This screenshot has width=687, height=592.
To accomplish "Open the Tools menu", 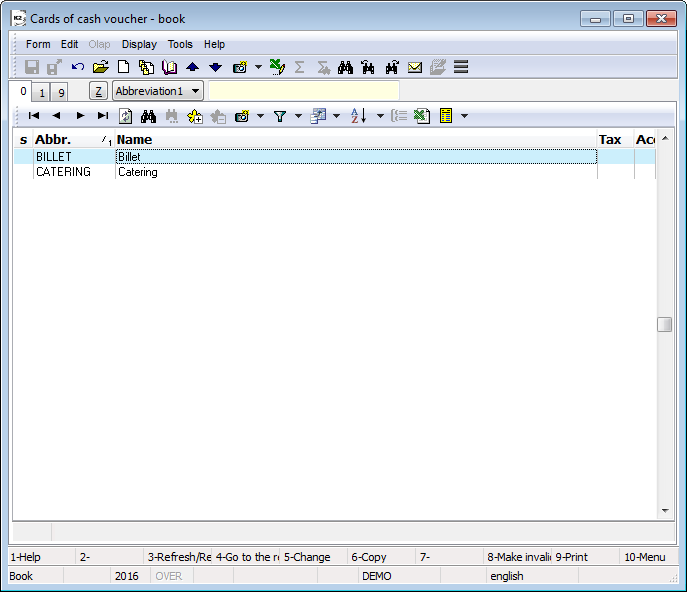I will (x=180, y=44).
